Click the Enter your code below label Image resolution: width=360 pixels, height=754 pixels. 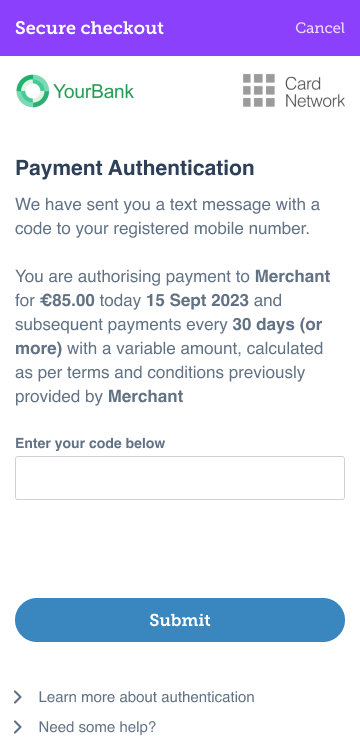90,443
